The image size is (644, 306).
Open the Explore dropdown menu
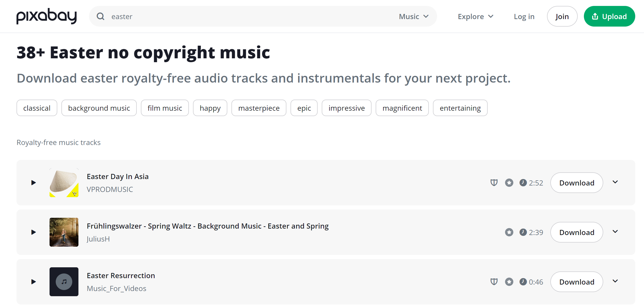(x=476, y=17)
